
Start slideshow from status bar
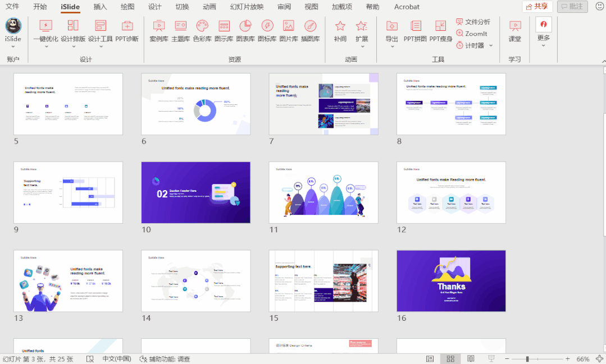coord(491,358)
